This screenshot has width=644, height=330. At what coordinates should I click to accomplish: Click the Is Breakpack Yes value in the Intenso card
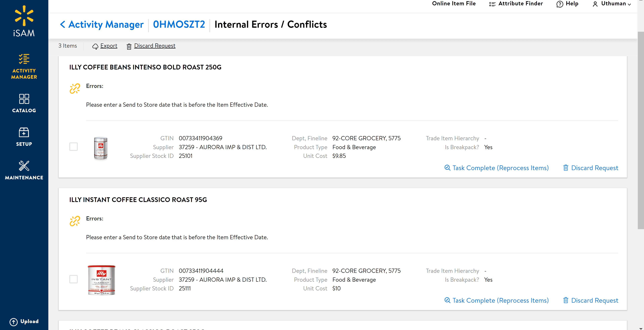click(488, 147)
